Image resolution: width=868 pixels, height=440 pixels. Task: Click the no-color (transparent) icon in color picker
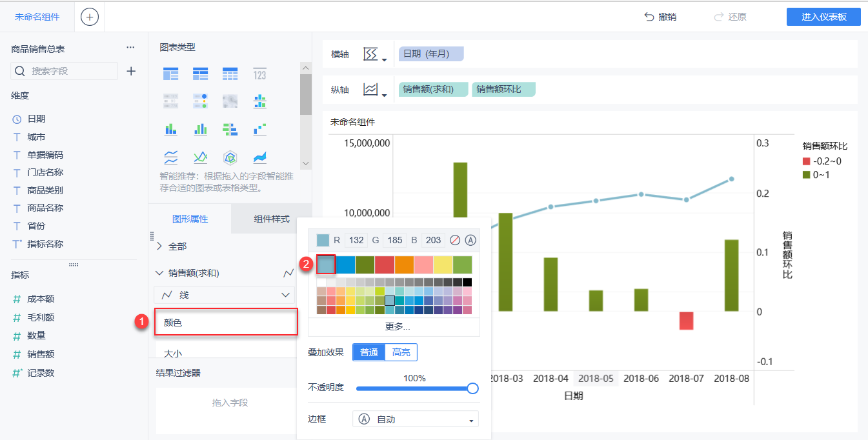click(455, 240)
